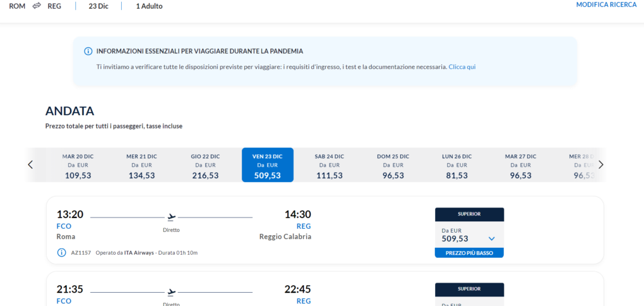Screen dimensions: 644x306
Task: Click the airplane icon on the 13:20 flight
Action: click(171, 217)
